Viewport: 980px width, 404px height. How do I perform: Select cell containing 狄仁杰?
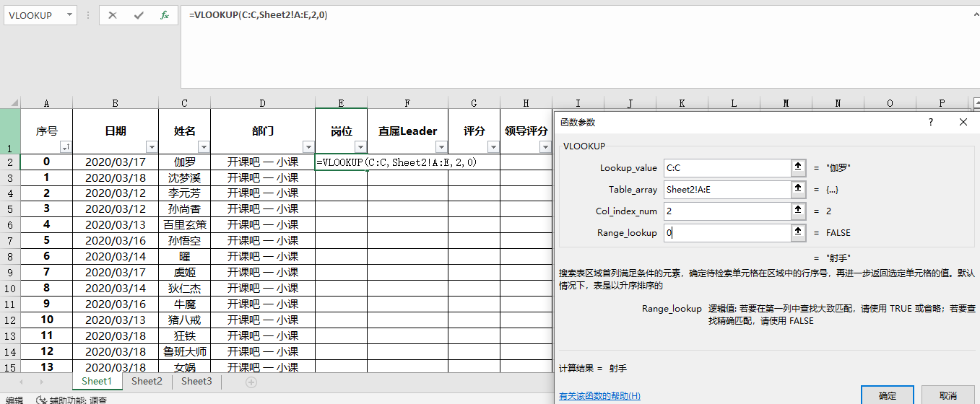point(185,288)
